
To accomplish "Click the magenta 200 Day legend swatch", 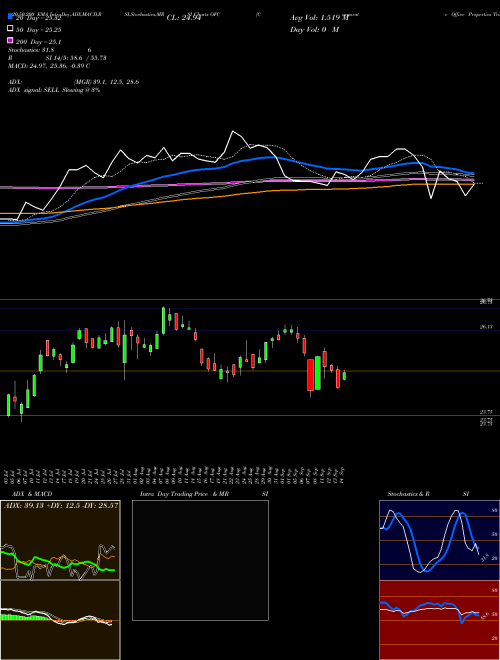I will tap(10, 40).
